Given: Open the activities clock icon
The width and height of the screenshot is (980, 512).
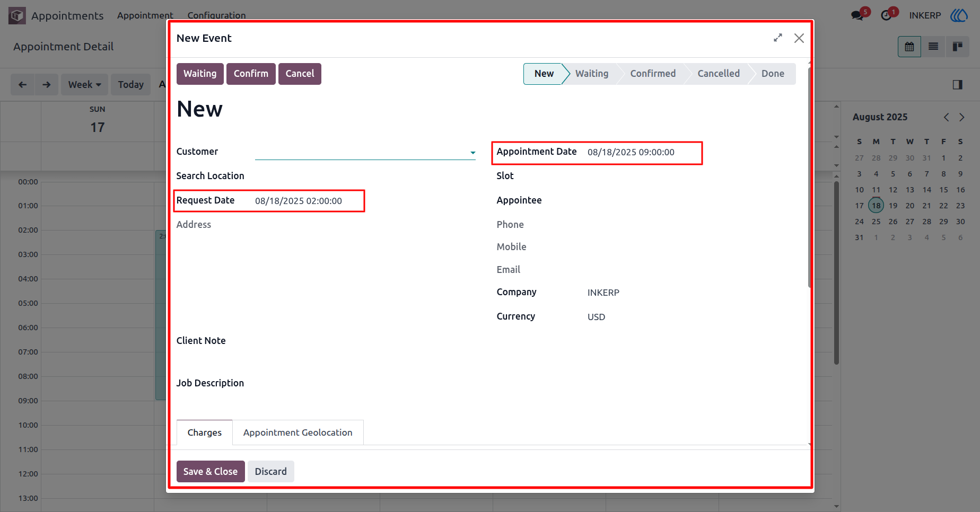Looking at the screenshot, I should click(x=886, y=15).
